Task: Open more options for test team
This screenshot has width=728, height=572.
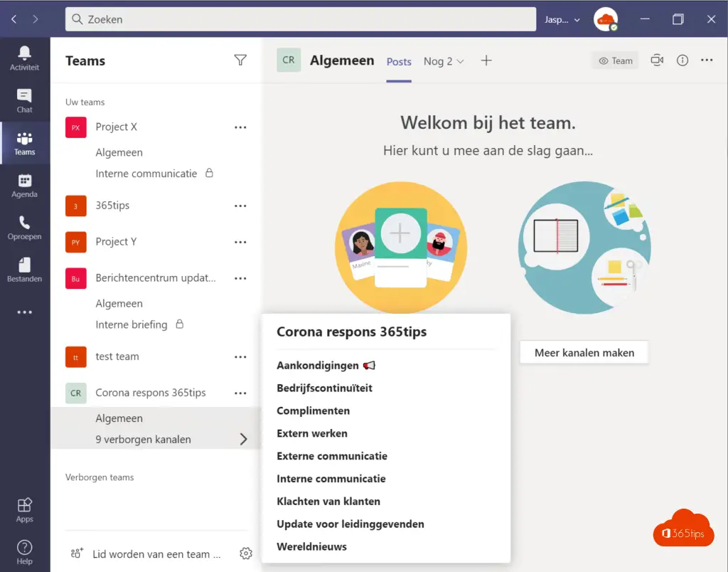Action: pos(240,357)
